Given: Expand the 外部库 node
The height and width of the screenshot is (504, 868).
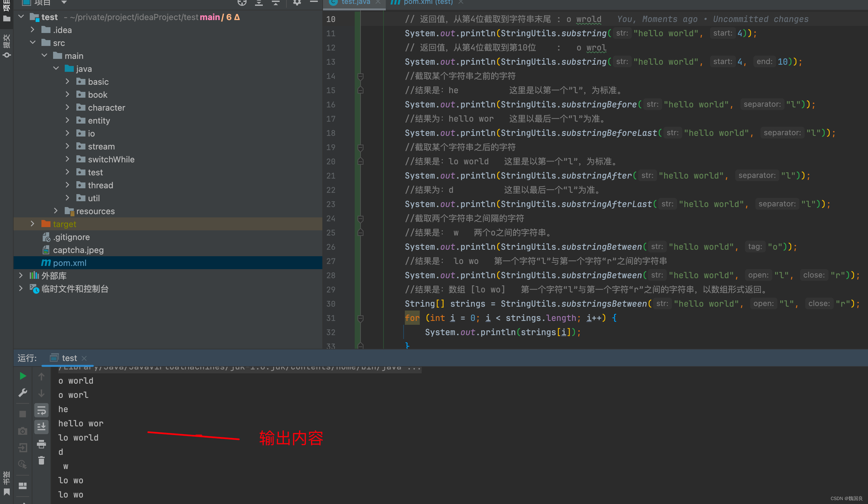Looking at the screenshot, I should (21, 275).
